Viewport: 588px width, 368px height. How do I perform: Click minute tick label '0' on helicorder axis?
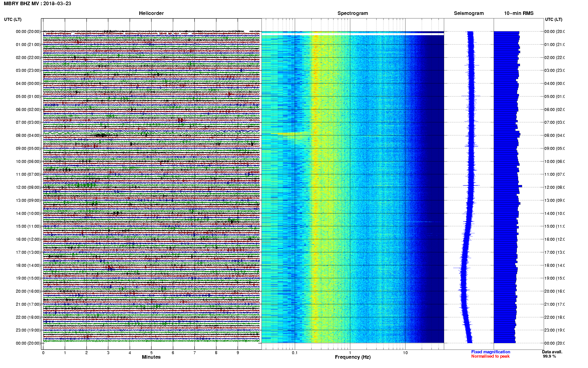click(x=43, y=353)
